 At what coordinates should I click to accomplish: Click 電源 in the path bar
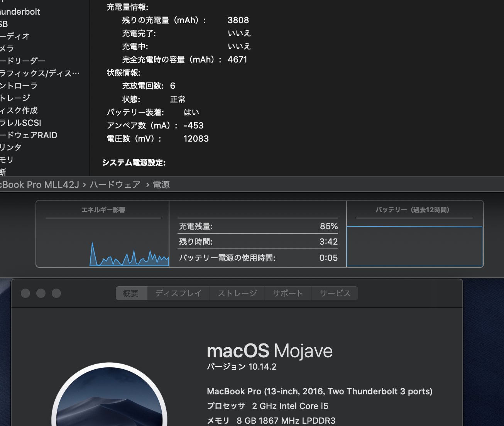click(161, 185)
